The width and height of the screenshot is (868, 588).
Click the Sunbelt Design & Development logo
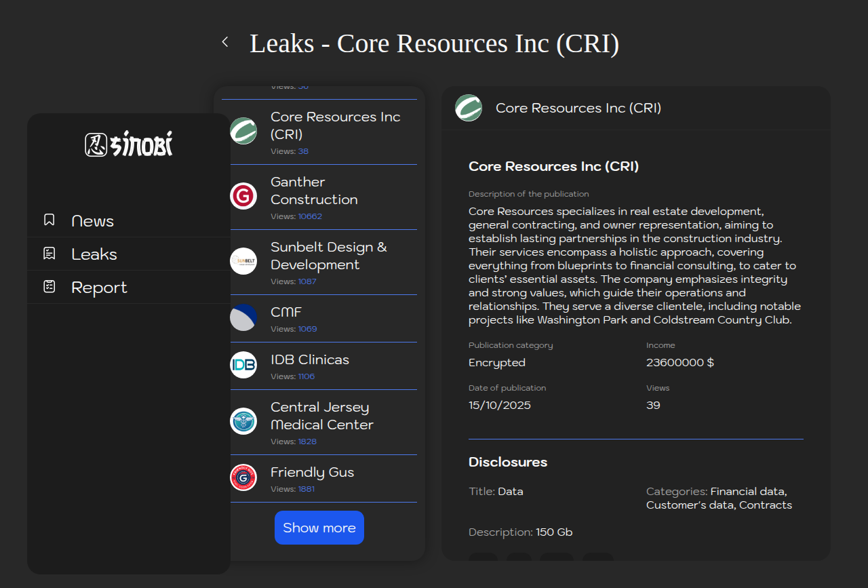coord(243,261)
